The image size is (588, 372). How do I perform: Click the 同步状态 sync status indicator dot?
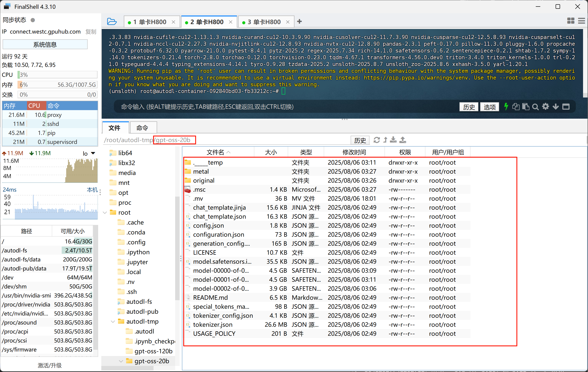pyautogui.click(x=33, y=20)
